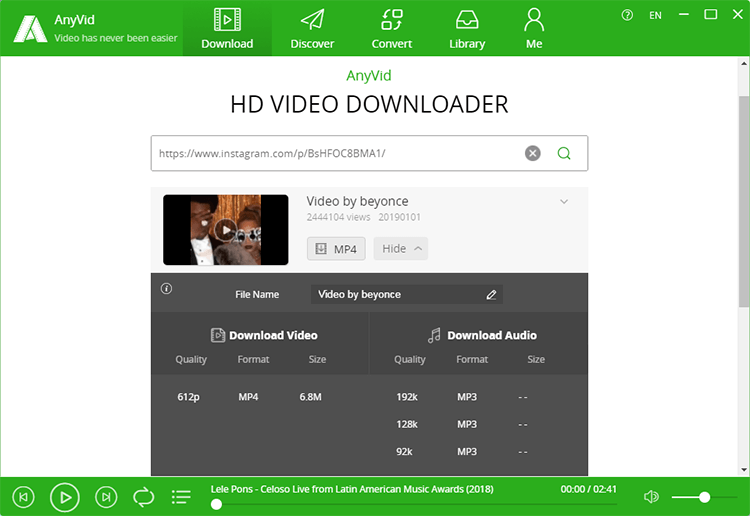
Task: Hide the download options panel
Action: tap(401, 249)
